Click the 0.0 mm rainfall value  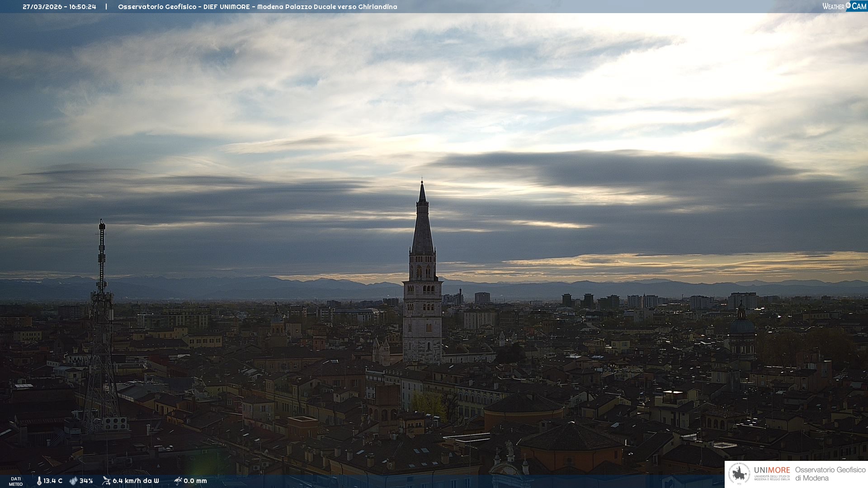[195, 481]
